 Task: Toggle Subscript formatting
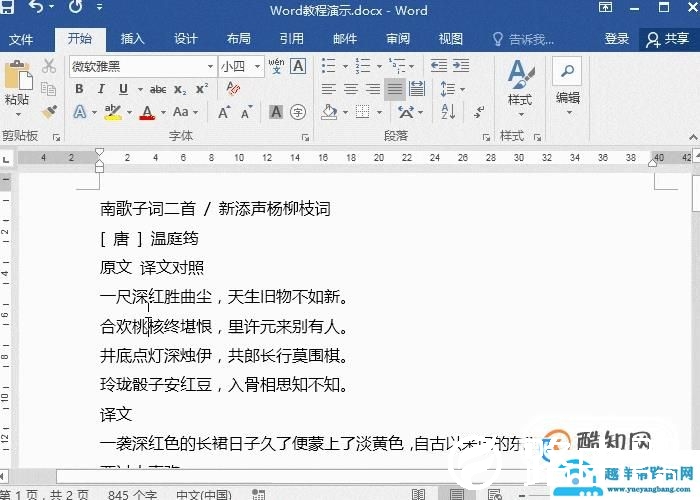tap(180, 89)
